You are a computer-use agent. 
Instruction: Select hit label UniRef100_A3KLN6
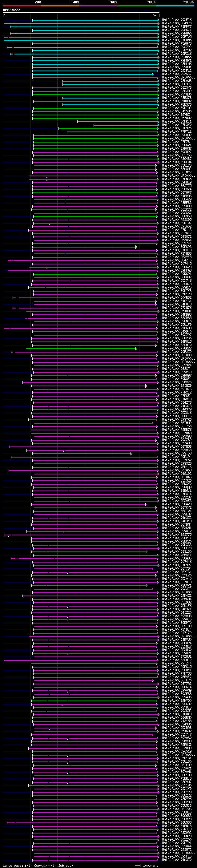click(176, 64)
